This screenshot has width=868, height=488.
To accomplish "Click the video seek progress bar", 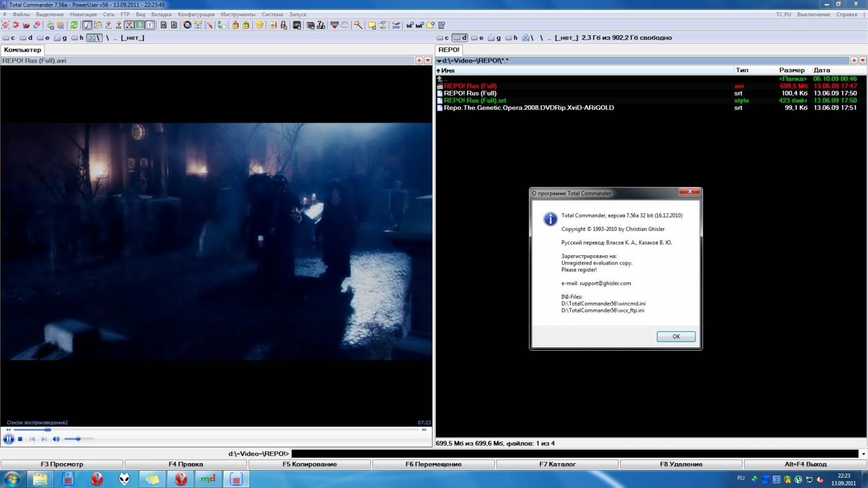I will pyautogui.click(x=216, y=430).
